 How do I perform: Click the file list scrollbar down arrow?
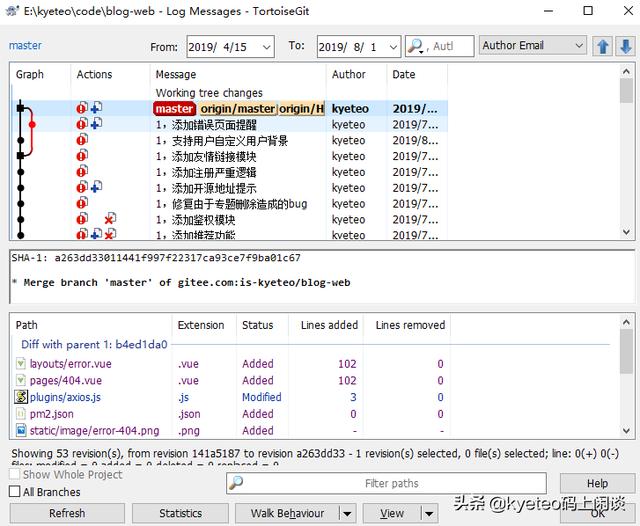point(626,431)
